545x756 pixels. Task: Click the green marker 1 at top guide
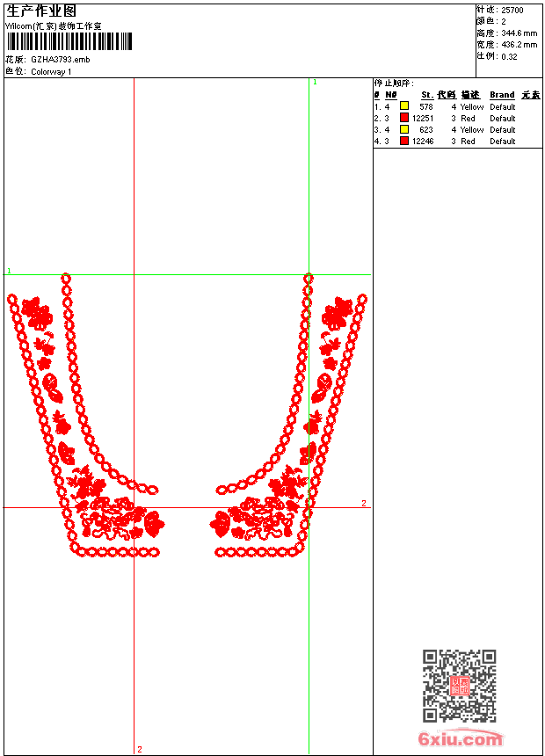315,82
